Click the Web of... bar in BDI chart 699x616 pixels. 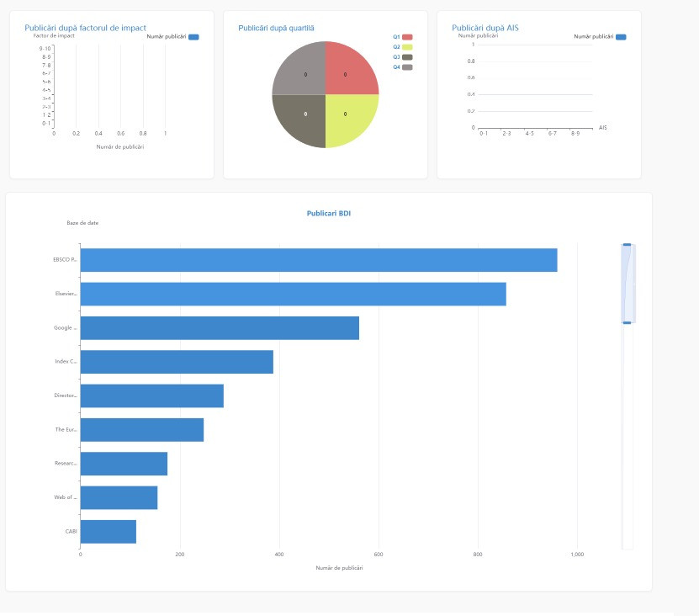coord(119,497)
